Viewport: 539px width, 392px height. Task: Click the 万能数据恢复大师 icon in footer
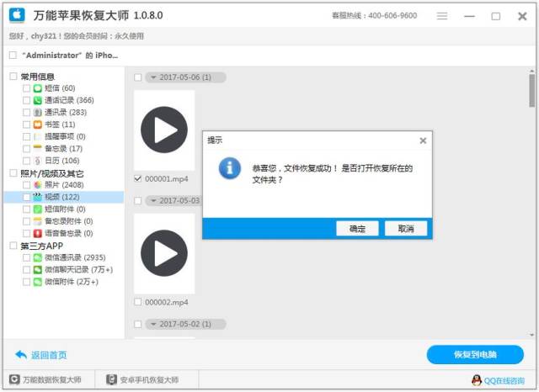[x=14, y=379]
